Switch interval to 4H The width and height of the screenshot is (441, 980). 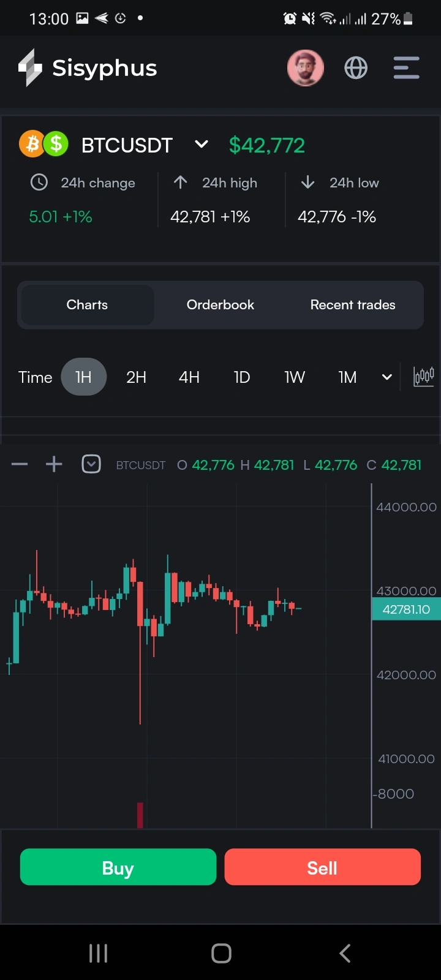coord(189,377)
